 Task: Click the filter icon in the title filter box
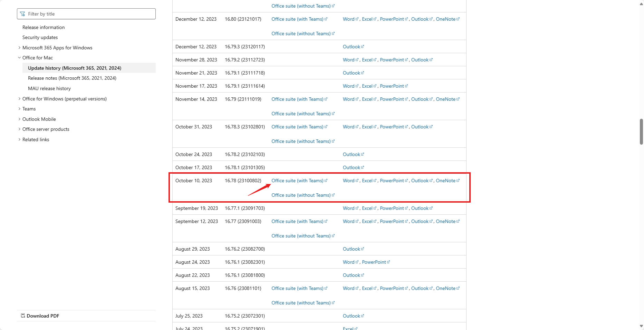click(x=23, y=14)
